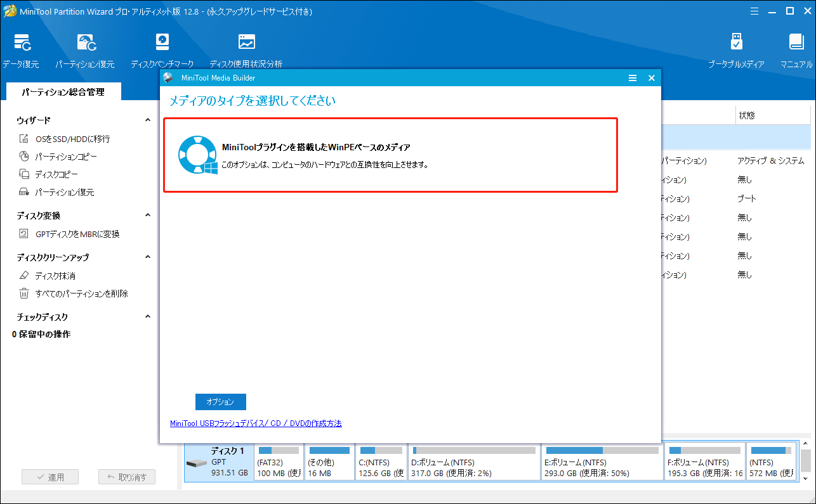The height and width of the screenshot is (504, 816).
Task: Click the sidebar パーティション復元 icon
Action: click(24, 192)
